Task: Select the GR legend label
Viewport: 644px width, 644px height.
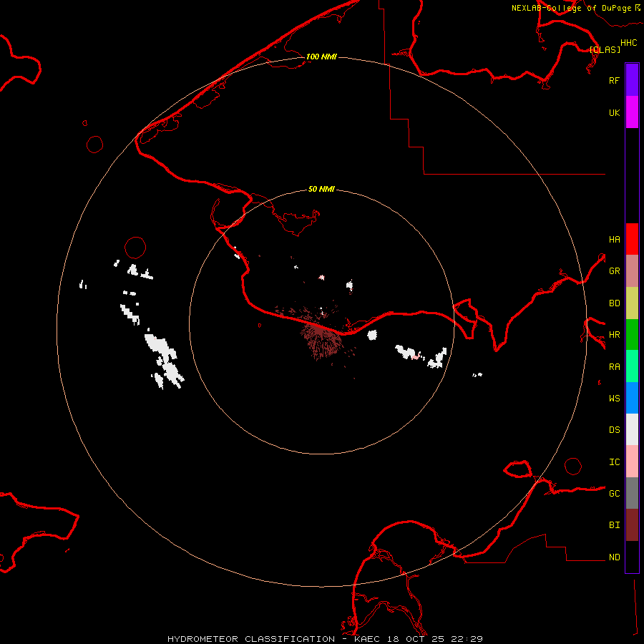Action: tap(614, 270)
